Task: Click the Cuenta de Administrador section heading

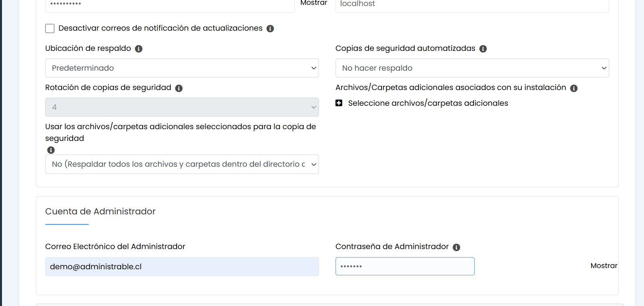Action: tap(100, 212)
